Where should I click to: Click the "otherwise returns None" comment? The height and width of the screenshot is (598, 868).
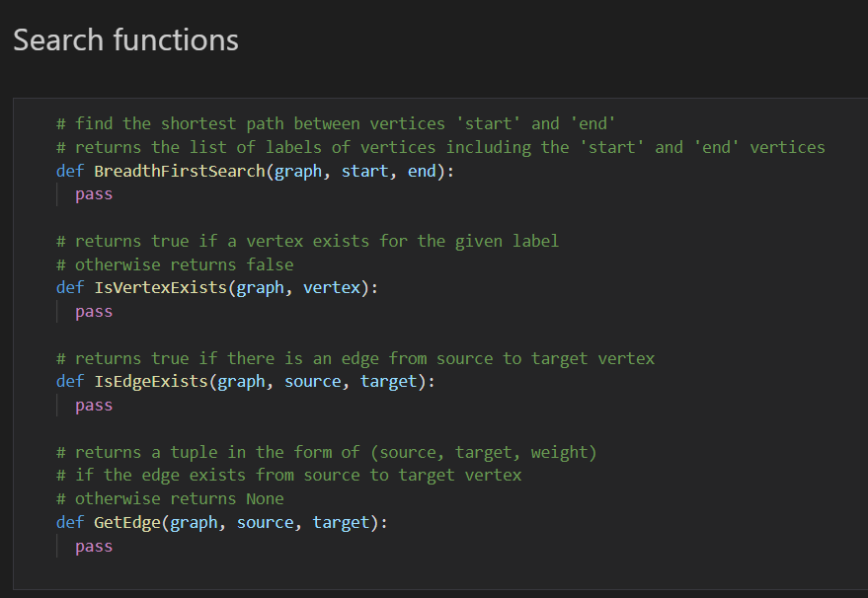click(x=170, y=499)
